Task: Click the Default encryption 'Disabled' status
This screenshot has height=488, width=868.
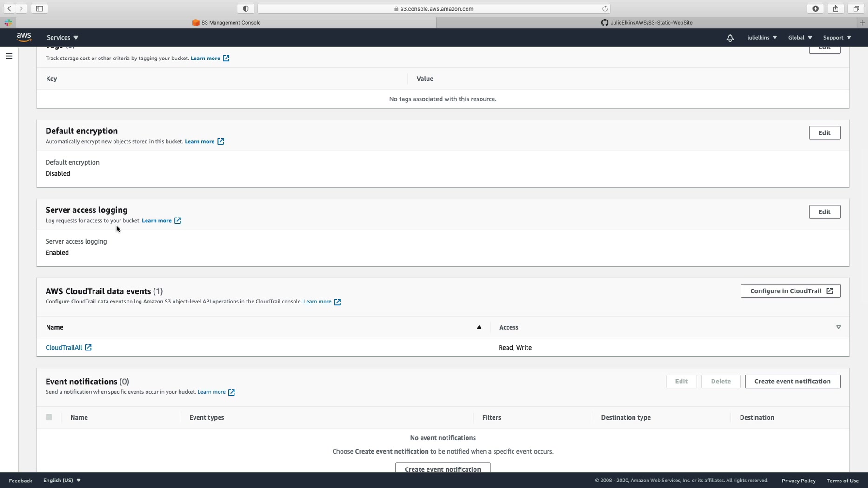Action: [58, 174]
